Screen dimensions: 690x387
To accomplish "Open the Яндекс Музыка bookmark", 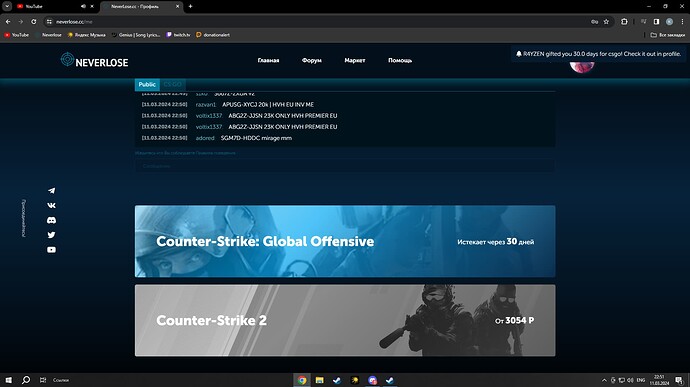I will tap(87, 35).
